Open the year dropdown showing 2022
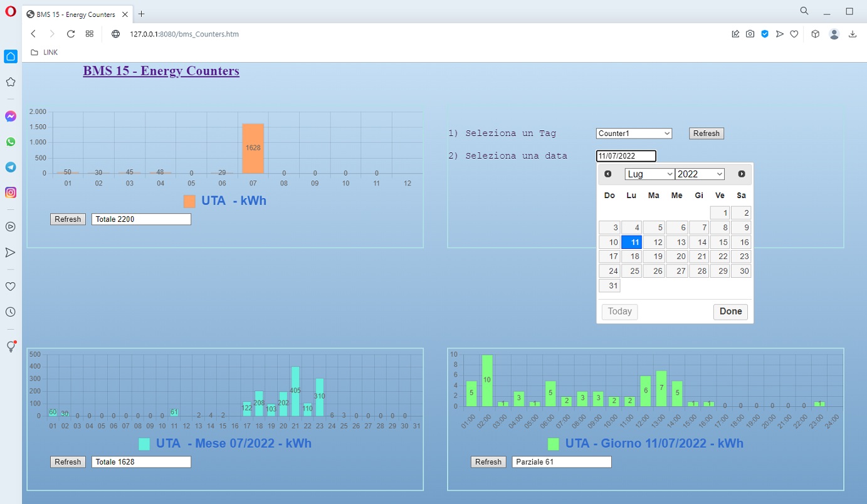This screenshot has height=504, width=867. pos(700,174)
